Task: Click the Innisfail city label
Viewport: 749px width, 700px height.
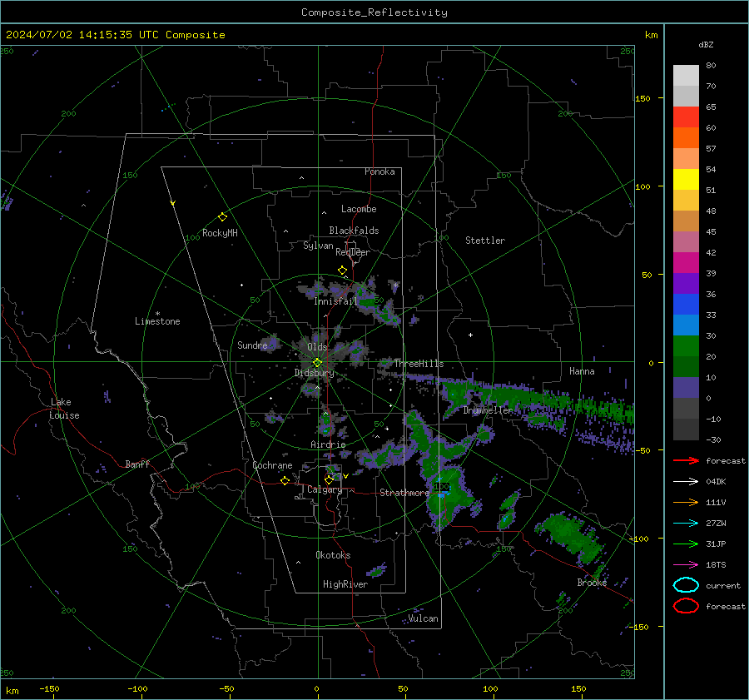Action: click(x=335, y=301)
